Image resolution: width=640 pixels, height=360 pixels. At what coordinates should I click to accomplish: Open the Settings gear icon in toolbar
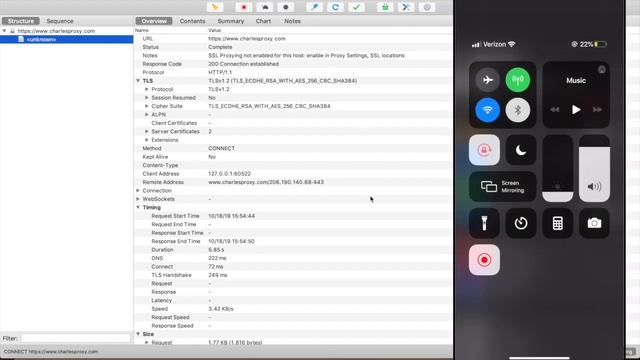[427, 7]
